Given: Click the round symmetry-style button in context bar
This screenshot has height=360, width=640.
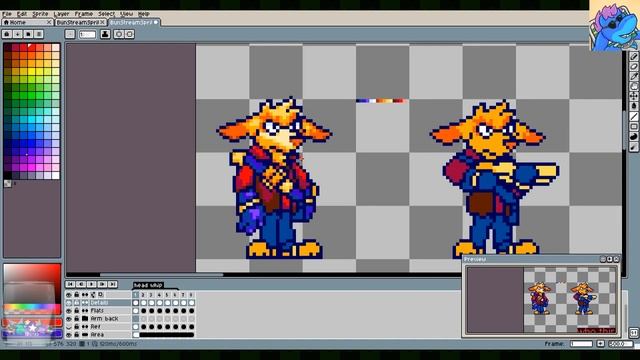Looking at the screenshot, I should point(119,34).
